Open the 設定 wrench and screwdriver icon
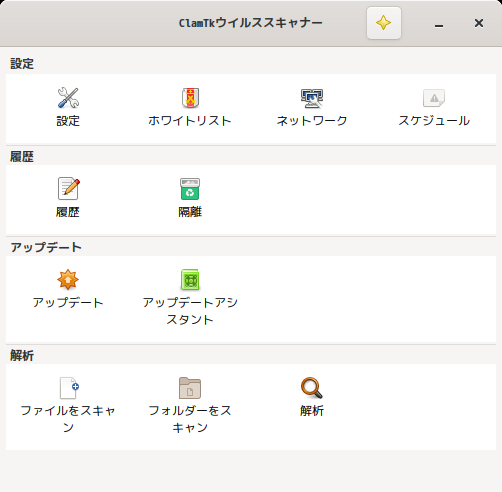Viewport: 502px width, 492px height. click(68, 98)
